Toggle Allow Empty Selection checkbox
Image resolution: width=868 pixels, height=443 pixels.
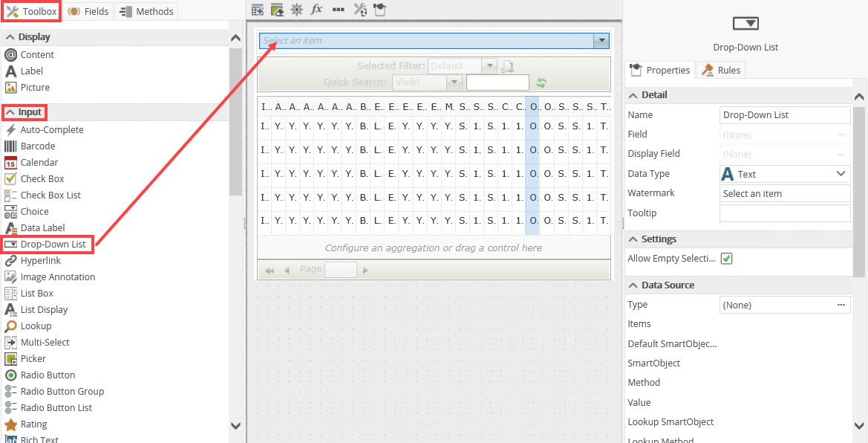point(726,259)
